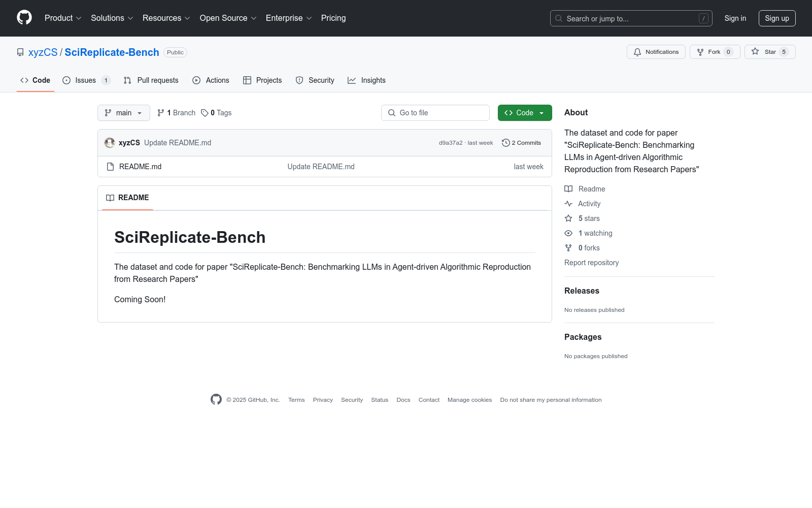Click the Sign up button
Image resolution: width=812 pixels, height=508 pixels.
click(x=777, y=18)
